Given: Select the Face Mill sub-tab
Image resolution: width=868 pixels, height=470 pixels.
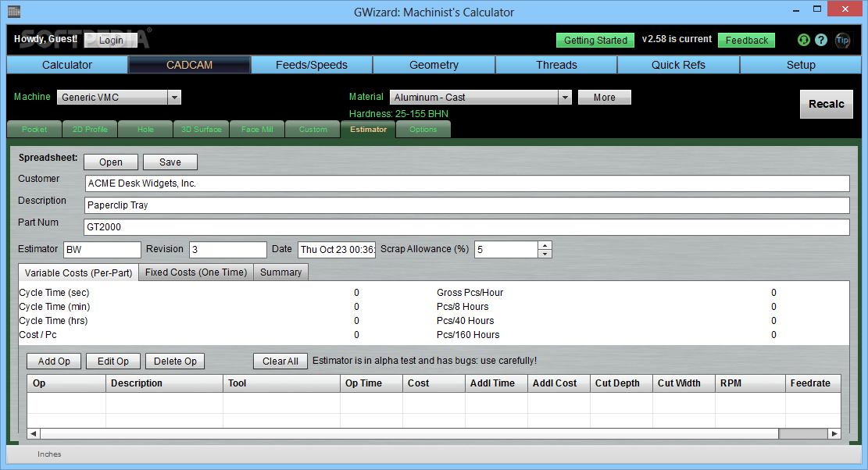Looking at the screenshot, I should tap(257, 130).
